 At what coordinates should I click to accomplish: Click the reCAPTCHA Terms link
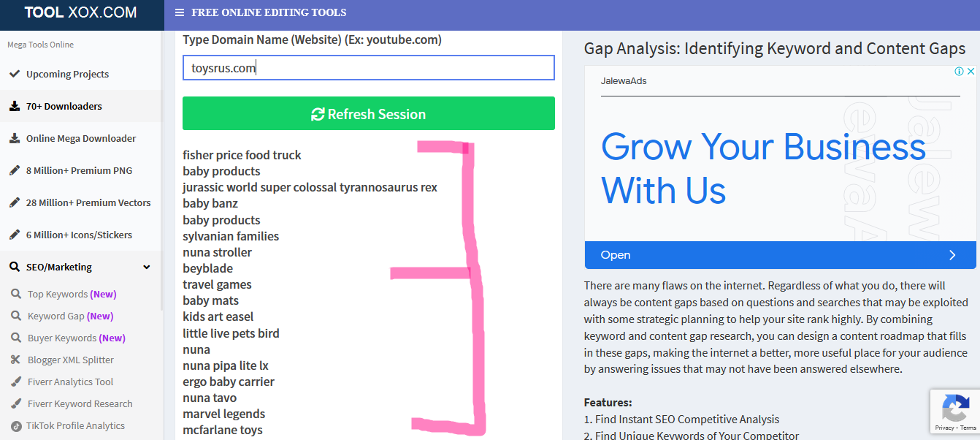968,428
